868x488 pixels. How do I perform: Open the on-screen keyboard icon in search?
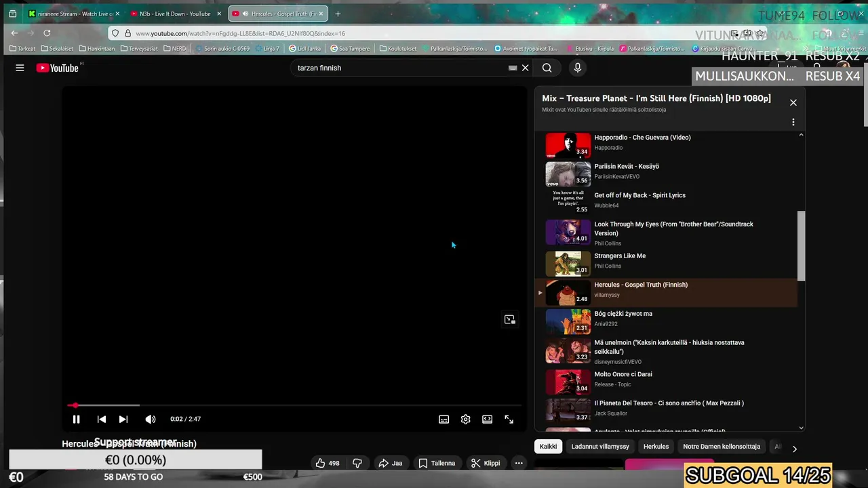[x=513, y=68]
